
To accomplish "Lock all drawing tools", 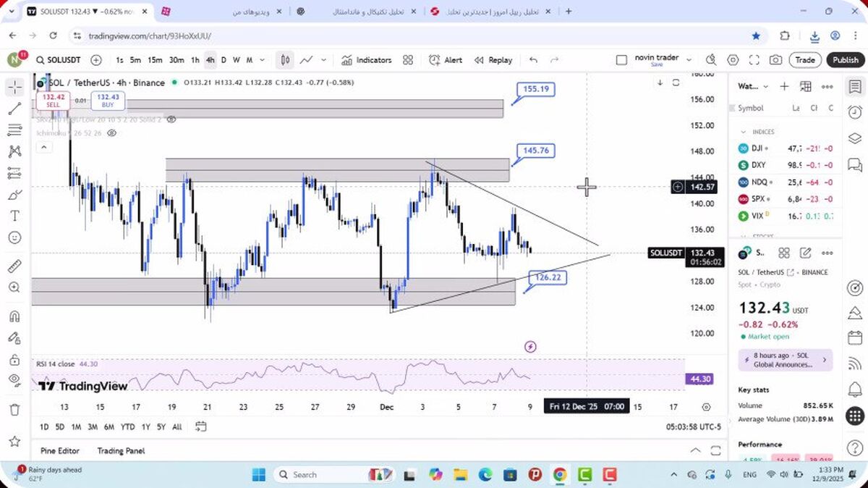I will 14,360.
